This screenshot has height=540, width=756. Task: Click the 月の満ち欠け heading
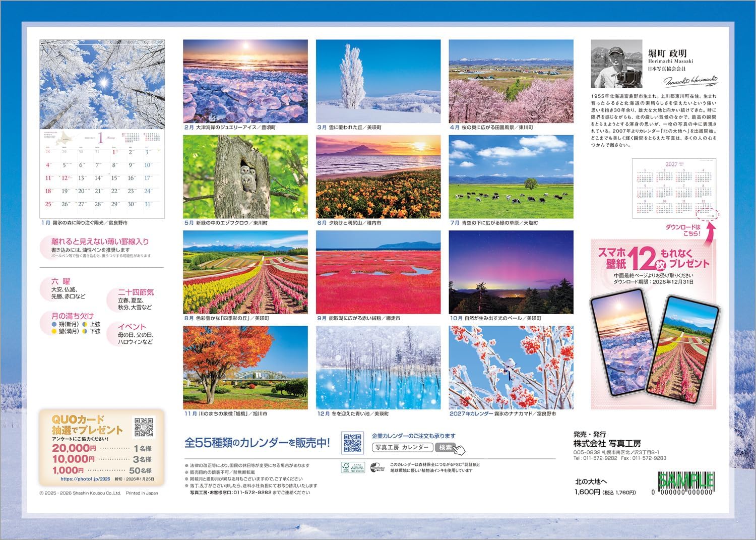[x=73, y=316]
